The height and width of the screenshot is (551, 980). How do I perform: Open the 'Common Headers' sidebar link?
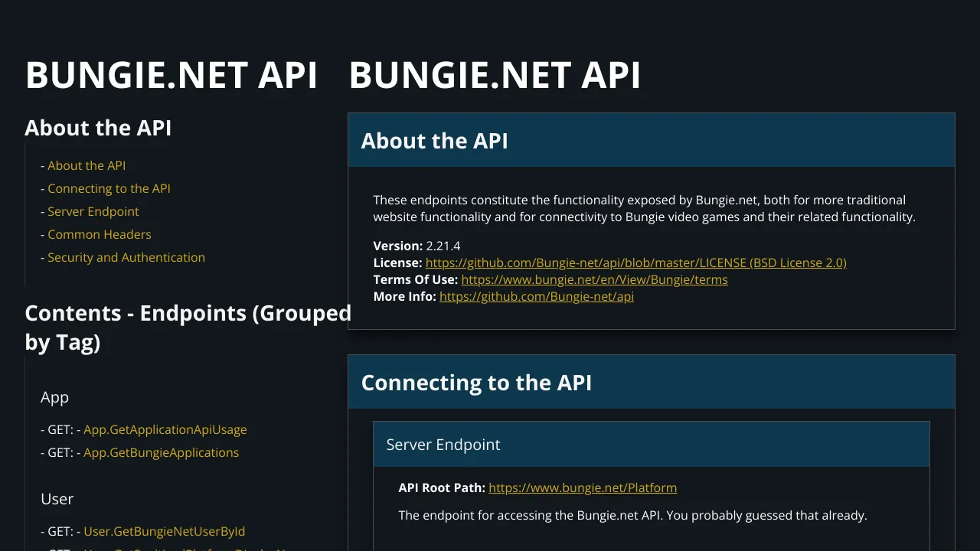[x=100, y=234]
